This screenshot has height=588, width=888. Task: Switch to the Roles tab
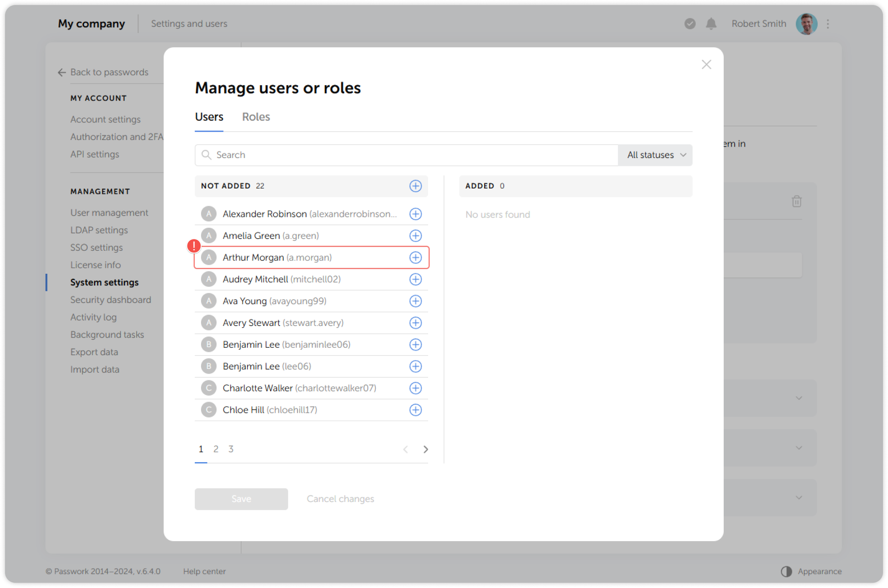click(x=256, y=117)
